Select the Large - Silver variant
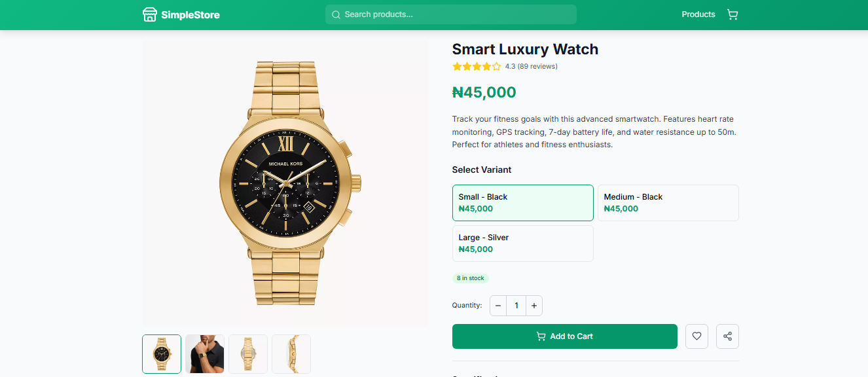 522,243
